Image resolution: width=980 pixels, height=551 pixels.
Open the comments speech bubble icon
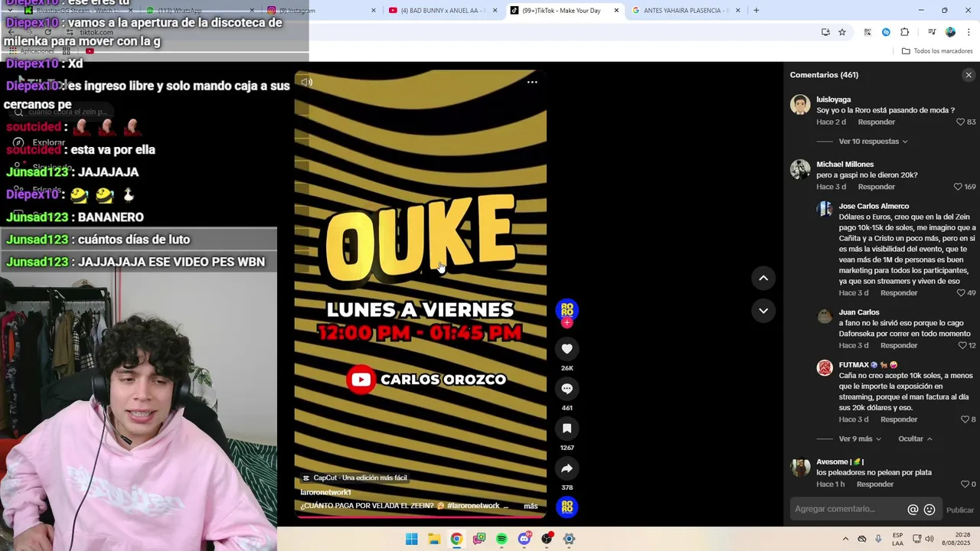click(x=567, y=389)
